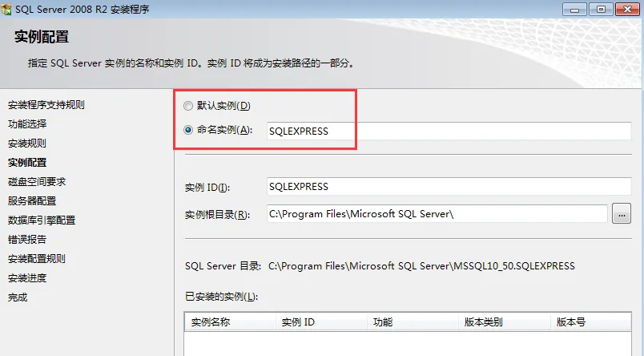Minimize the SQL Server setup window
The height and width of the screenshot is (356, 644).
[x=574, y=9]
